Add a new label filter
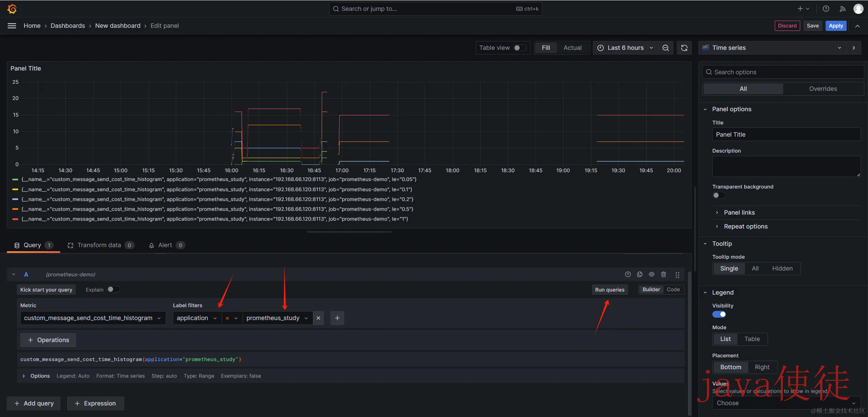 coord(337,318)
